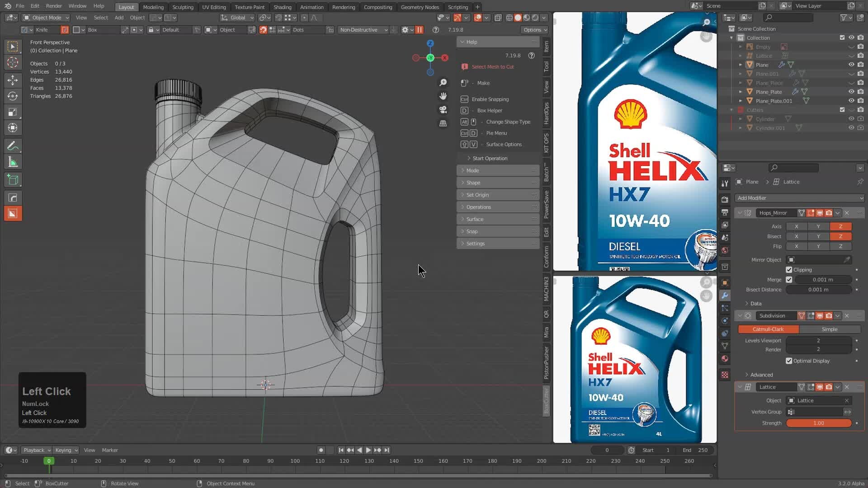Click Start Operation in Help panel
This screenshot has width=868, height=488.
pos(490,158)
